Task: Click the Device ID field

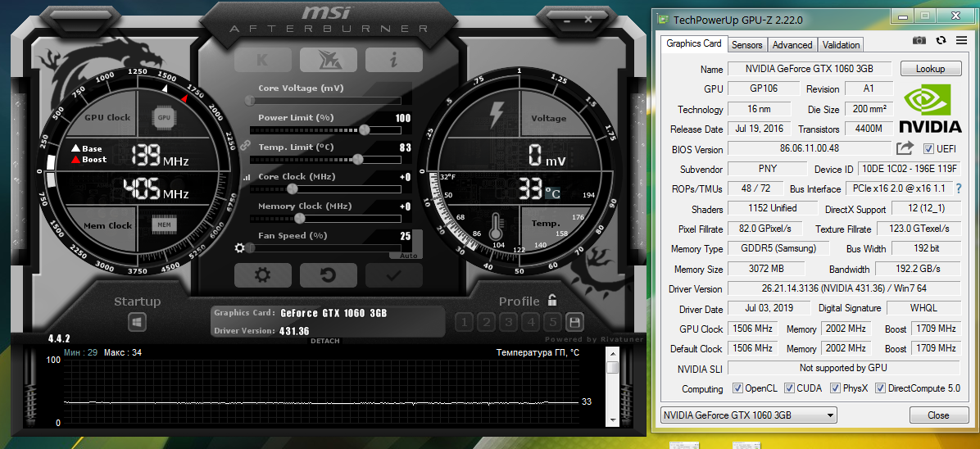Action: (x=909, y=169)
